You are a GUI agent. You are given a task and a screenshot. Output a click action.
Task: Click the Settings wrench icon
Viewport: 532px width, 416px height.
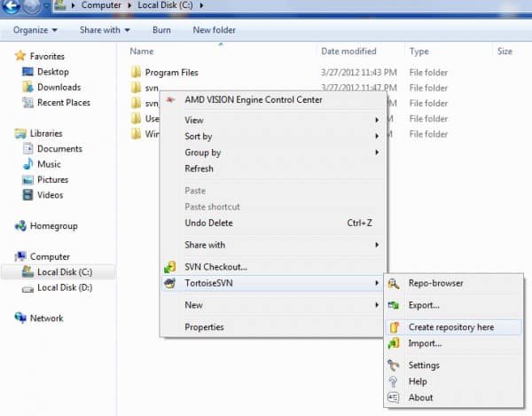click(x=394, y=365)
